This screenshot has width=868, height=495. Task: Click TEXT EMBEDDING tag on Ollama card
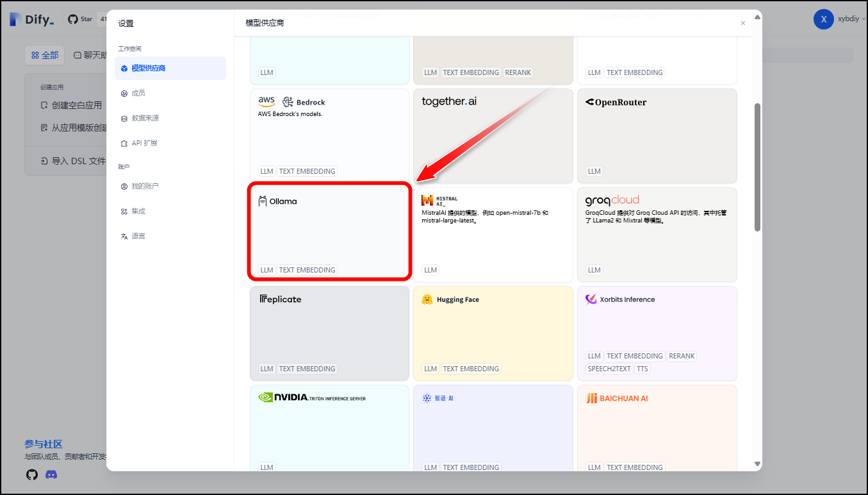tap(307, 270)
